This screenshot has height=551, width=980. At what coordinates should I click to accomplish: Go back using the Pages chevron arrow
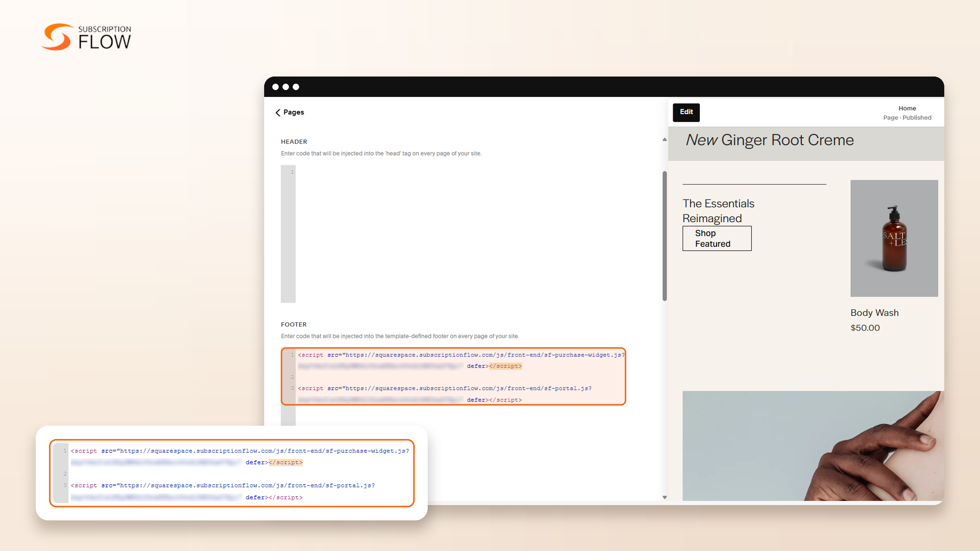(x=278, y=112)
